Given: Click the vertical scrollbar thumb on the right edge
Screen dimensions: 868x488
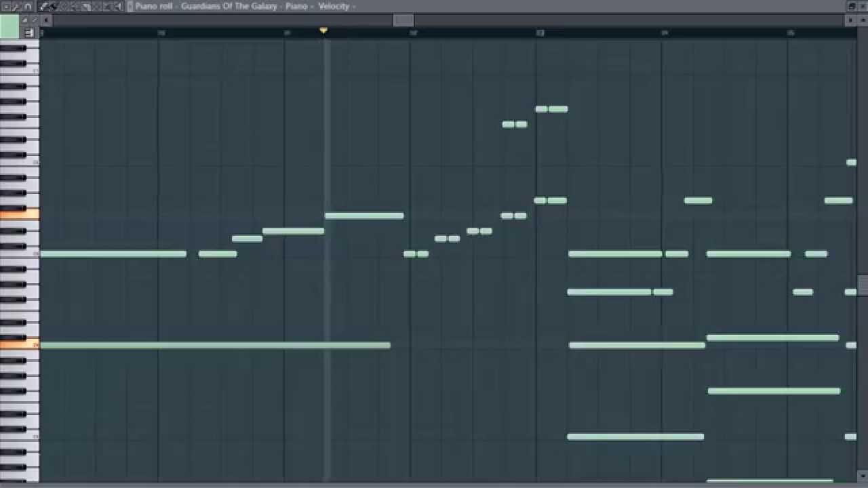Looking at the screenshot, I should pyautogui.click(x=863, y=285).
